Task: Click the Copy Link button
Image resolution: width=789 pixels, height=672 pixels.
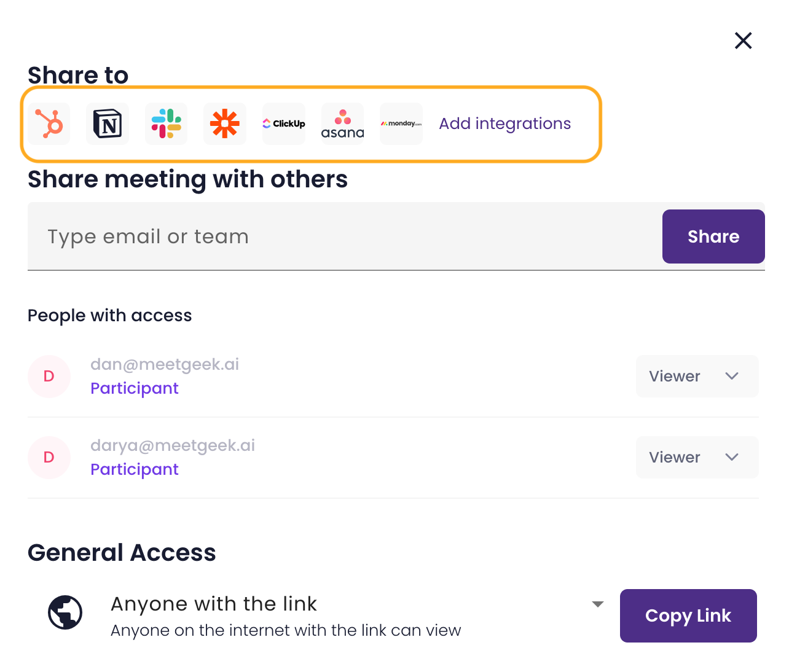Action: pos(688,615)
